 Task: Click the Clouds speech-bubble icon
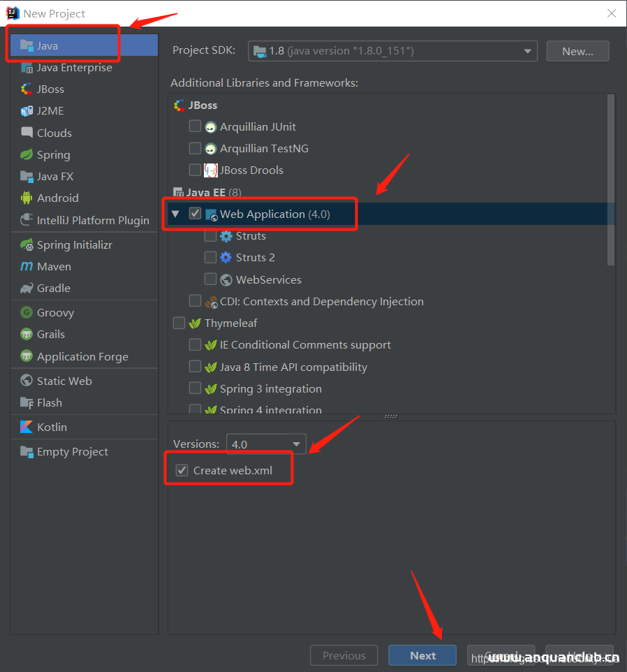coord(27,133)
